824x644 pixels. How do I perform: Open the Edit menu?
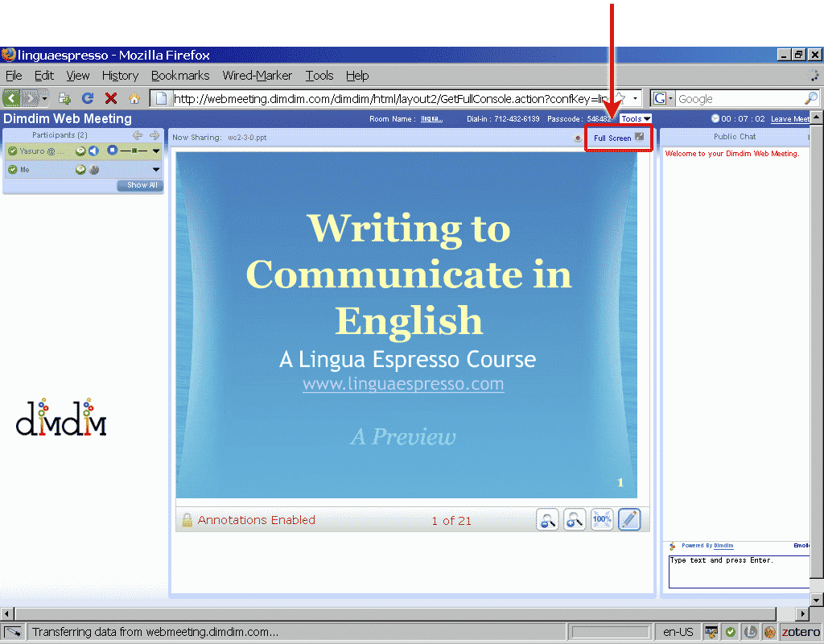pos(44,76)
